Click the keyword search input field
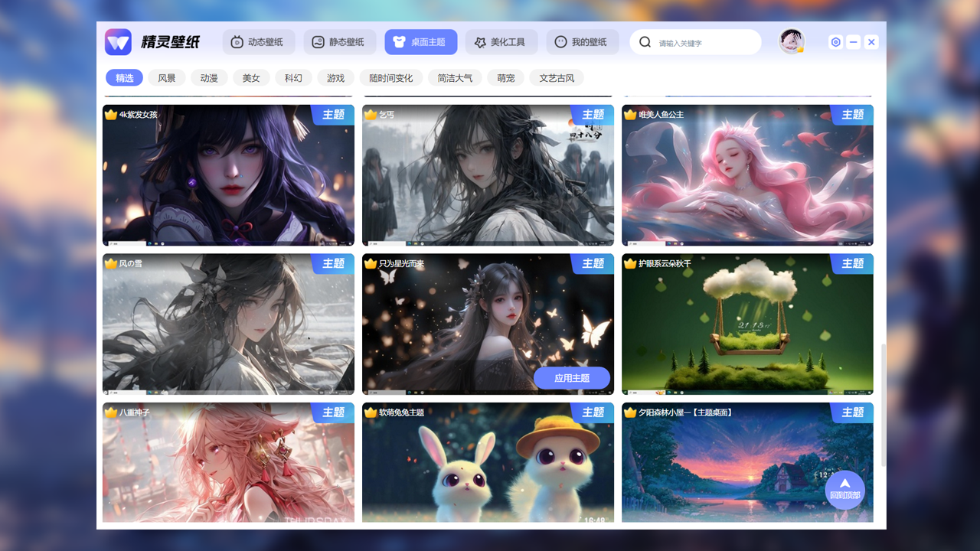The width and height of the screenshot is (980, 551). coord(704,43)
